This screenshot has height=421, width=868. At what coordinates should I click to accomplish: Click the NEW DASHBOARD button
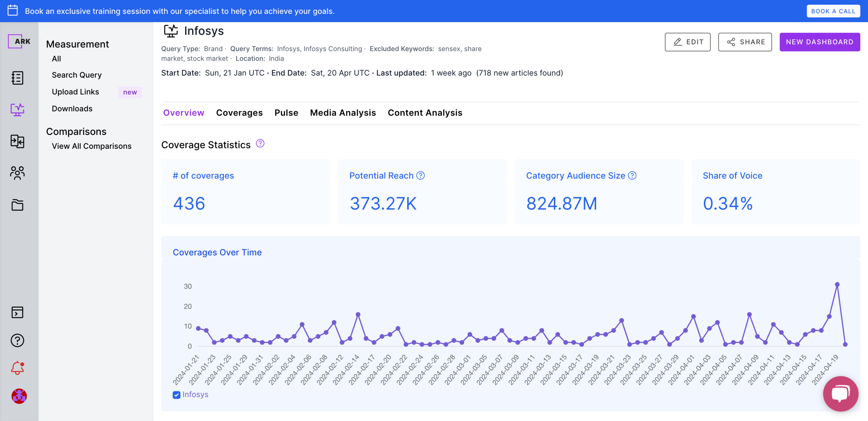[x=820, y=42]
